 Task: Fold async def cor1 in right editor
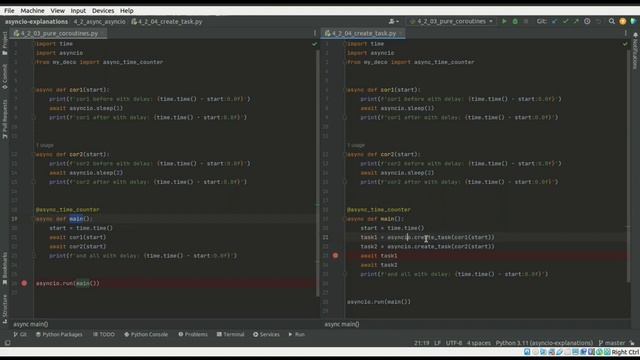click(345, 90)
